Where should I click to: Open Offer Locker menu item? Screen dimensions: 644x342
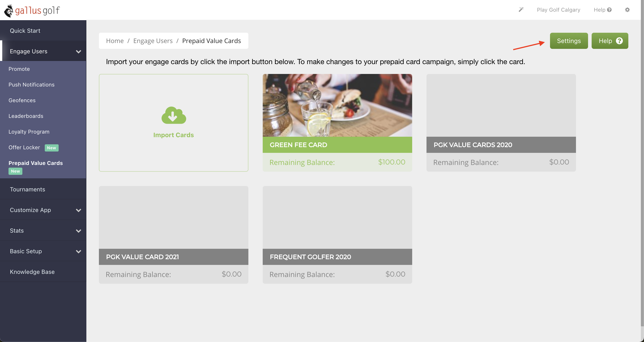pos(24,147)
